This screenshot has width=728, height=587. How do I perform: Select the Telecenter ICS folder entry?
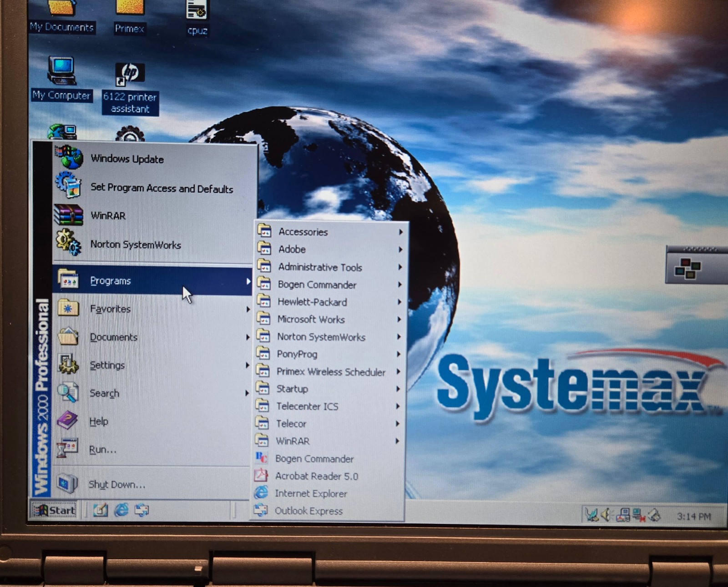329,406
